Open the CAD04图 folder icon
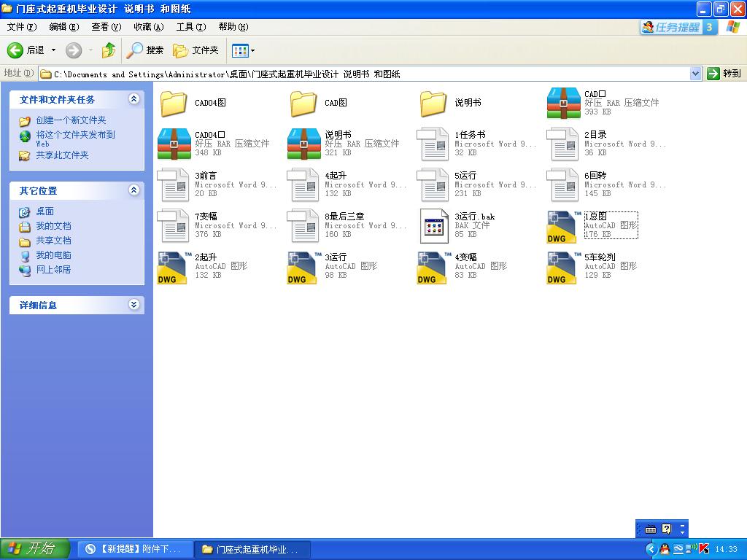Screen dimensions: 747x560 (174, 103)
